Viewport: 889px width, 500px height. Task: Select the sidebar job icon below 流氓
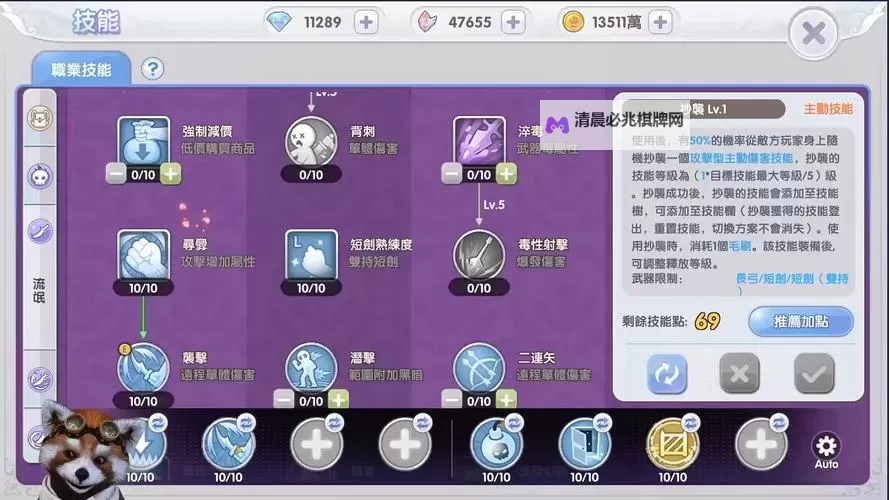[x=40, y=379]
